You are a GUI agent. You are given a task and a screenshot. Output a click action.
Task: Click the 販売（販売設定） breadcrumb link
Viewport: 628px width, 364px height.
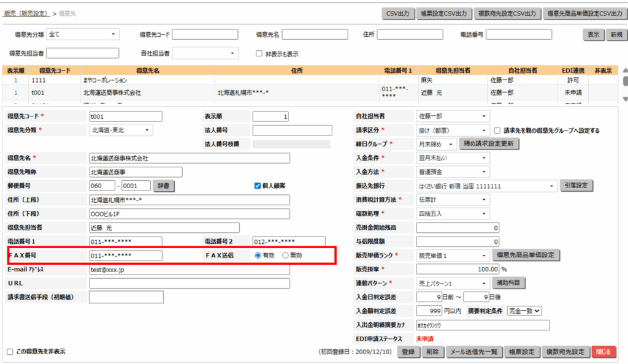(26, 13)
